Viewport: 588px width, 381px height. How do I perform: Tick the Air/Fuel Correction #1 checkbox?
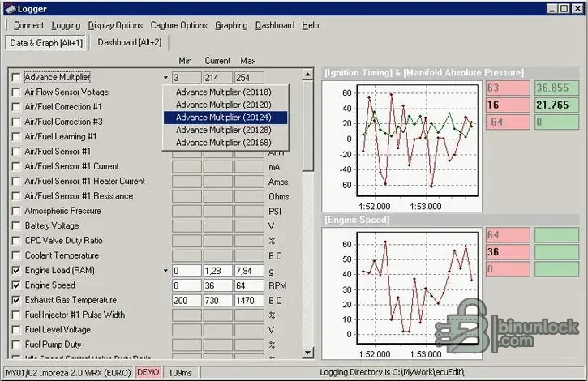click(x=16, y=107)
